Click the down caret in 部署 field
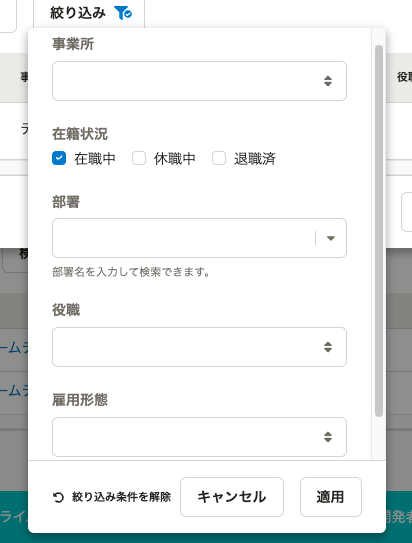 331,238
